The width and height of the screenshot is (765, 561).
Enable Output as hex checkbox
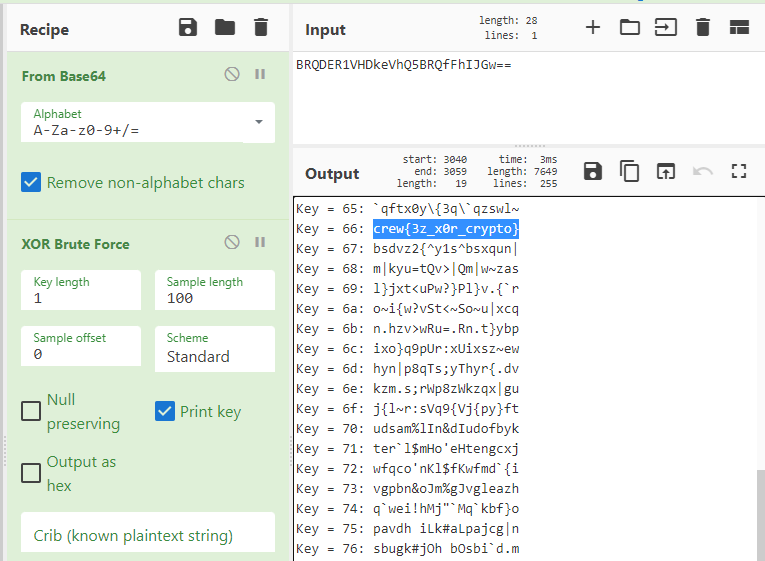31,473
